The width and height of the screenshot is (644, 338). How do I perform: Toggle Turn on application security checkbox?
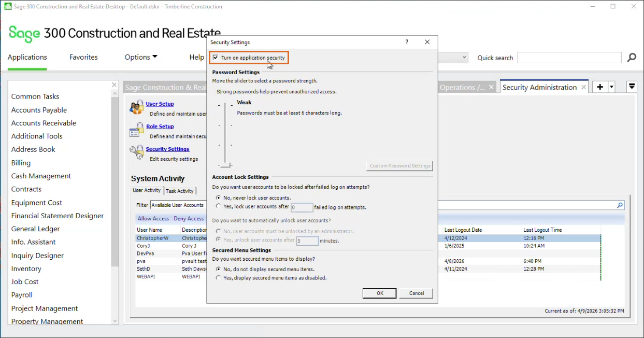coord(216,58)
